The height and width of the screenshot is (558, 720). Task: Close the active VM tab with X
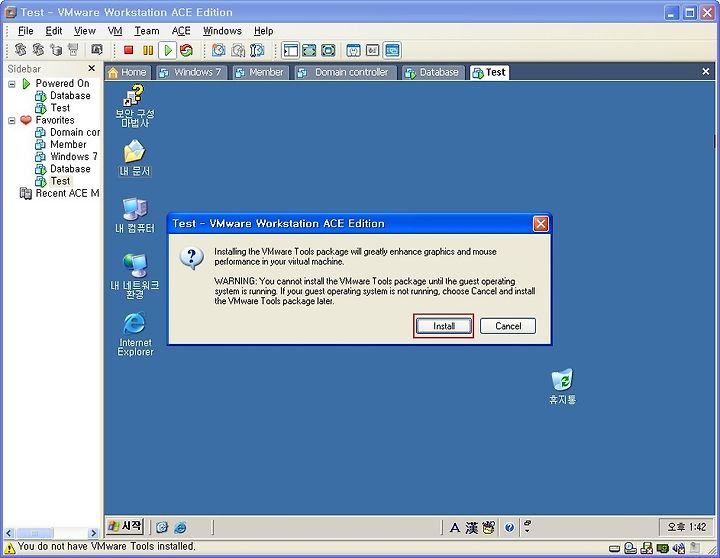706,72
